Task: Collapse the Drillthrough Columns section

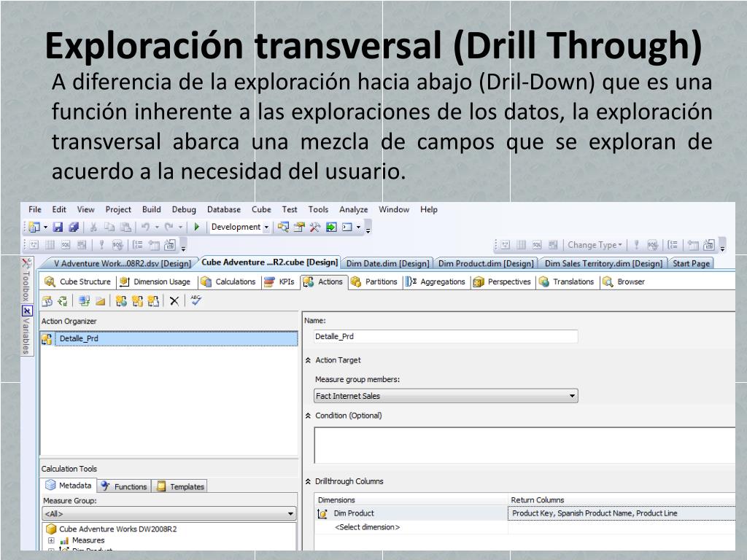Action: pos(309,481)
